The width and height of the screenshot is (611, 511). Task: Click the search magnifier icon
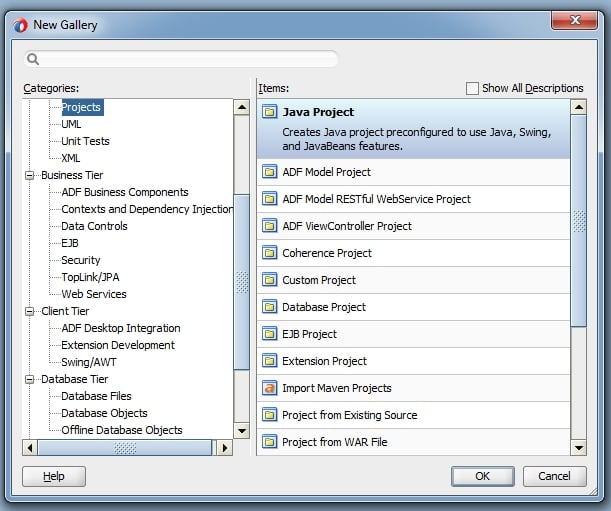[x=33, y=59]
